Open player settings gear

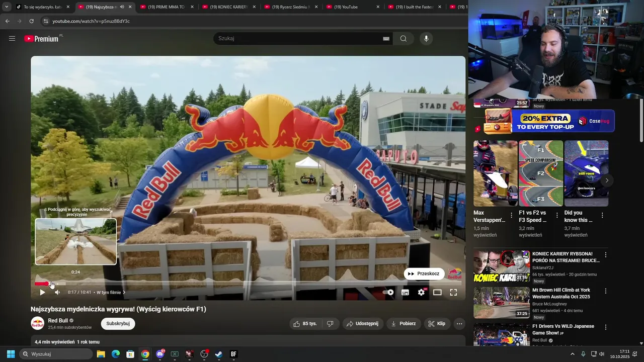(422, 292)
